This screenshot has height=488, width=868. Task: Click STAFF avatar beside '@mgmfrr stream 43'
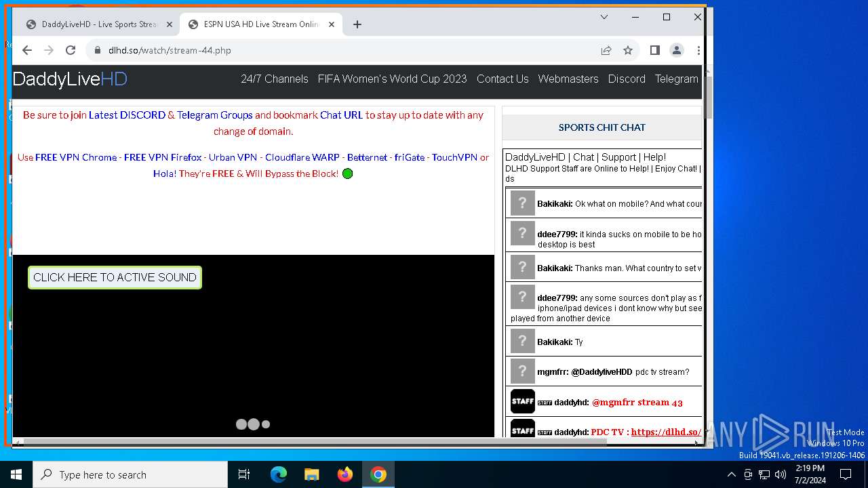point(523,401)
